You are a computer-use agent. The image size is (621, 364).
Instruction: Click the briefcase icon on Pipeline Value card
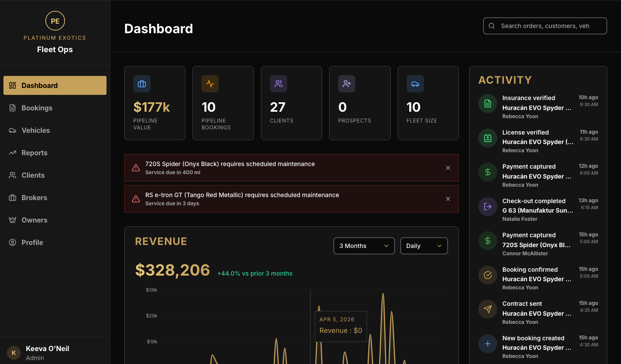coord(142,84)
